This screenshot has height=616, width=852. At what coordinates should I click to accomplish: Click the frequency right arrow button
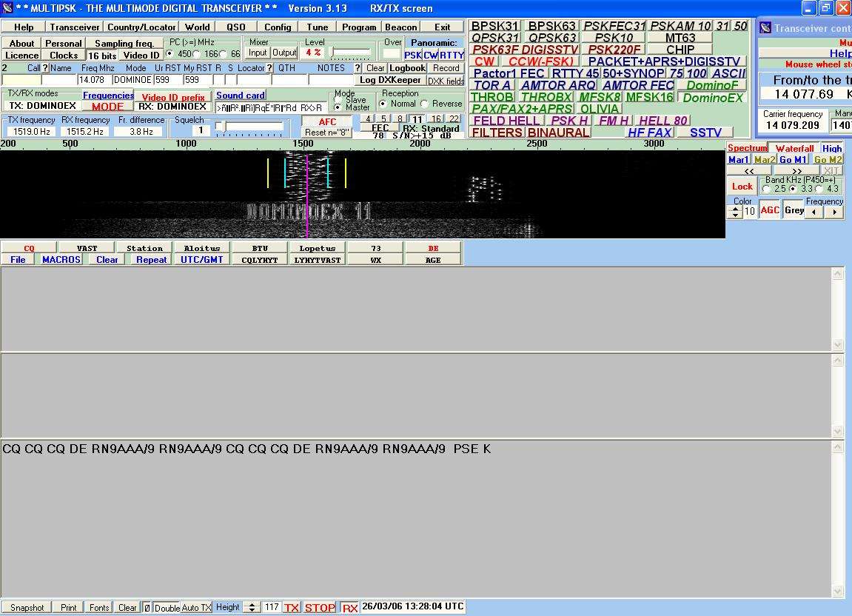834,212
